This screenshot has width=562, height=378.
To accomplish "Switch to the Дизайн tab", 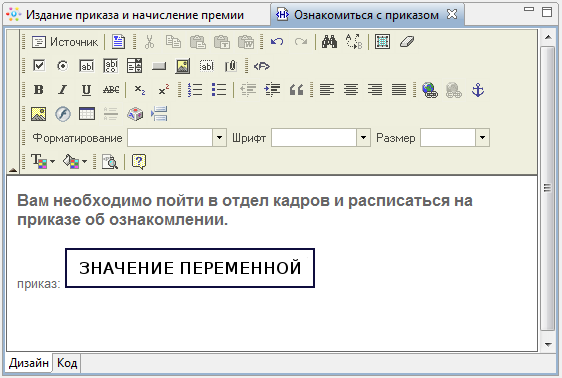I will [x=29, y=363].
